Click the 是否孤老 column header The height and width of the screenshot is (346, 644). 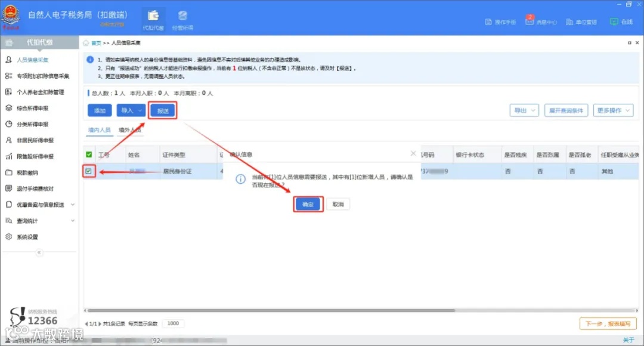pyautogui.click(x=581, y=155)
